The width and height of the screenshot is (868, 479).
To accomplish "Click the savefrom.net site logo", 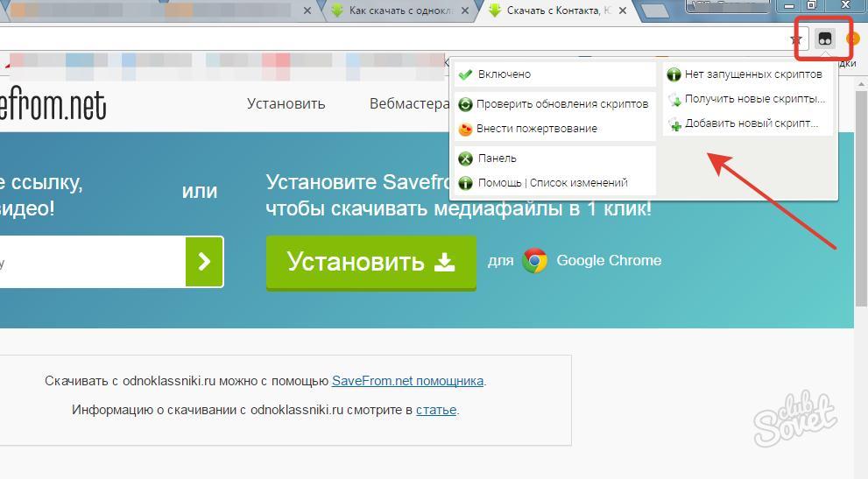I will point(53,105).
